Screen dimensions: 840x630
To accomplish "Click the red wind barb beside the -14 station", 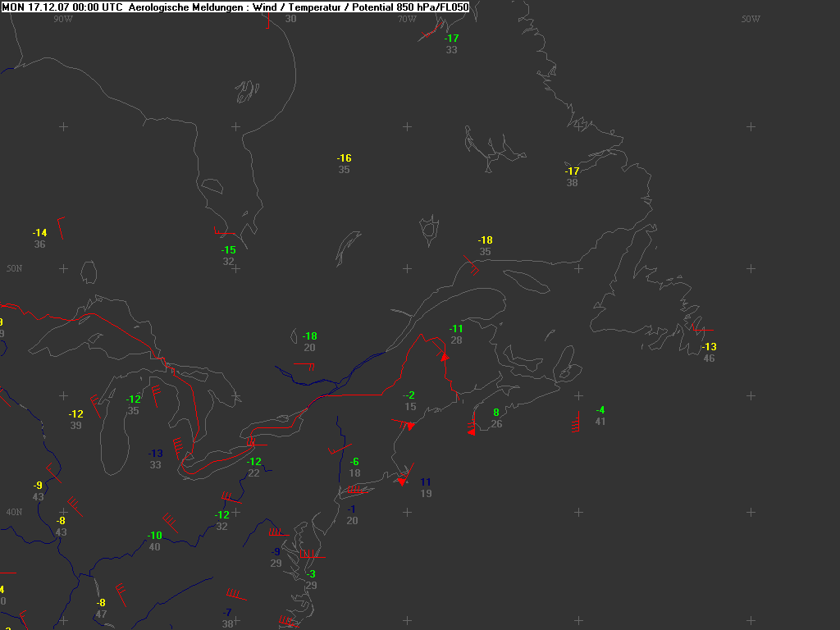I will click(60, 226).
